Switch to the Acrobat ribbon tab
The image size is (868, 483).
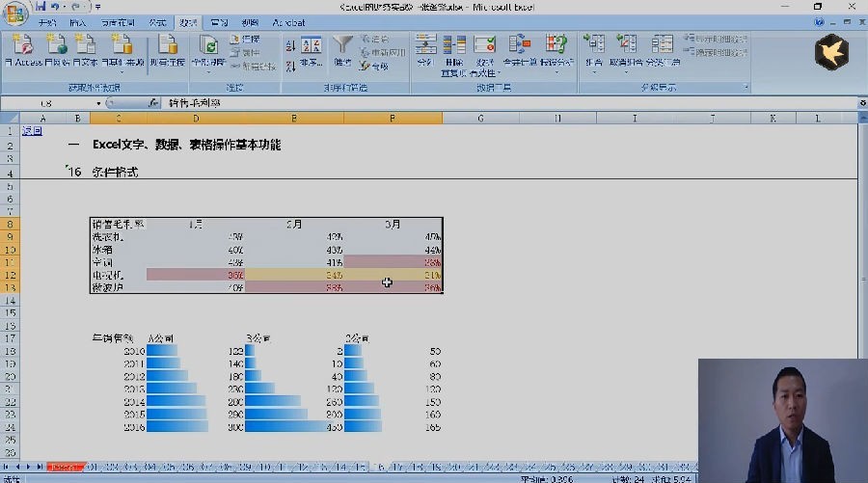[x=288, y=23]
